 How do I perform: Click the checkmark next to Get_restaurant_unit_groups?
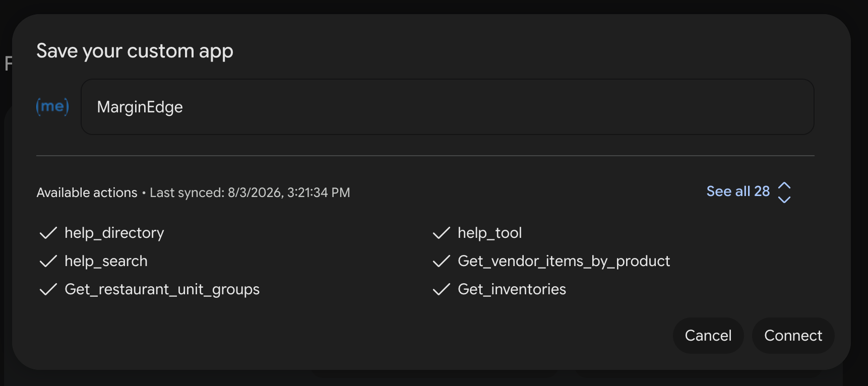[x=48, y=289]
